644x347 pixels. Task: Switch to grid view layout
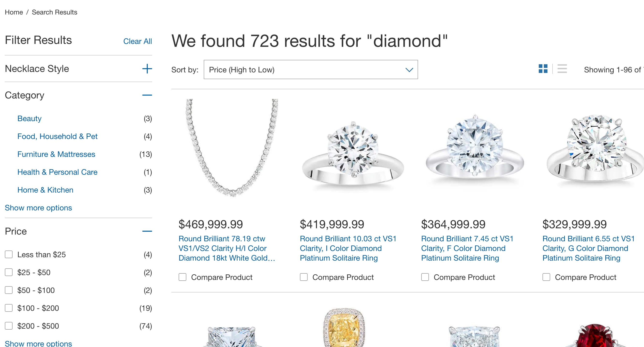[543, 69]
